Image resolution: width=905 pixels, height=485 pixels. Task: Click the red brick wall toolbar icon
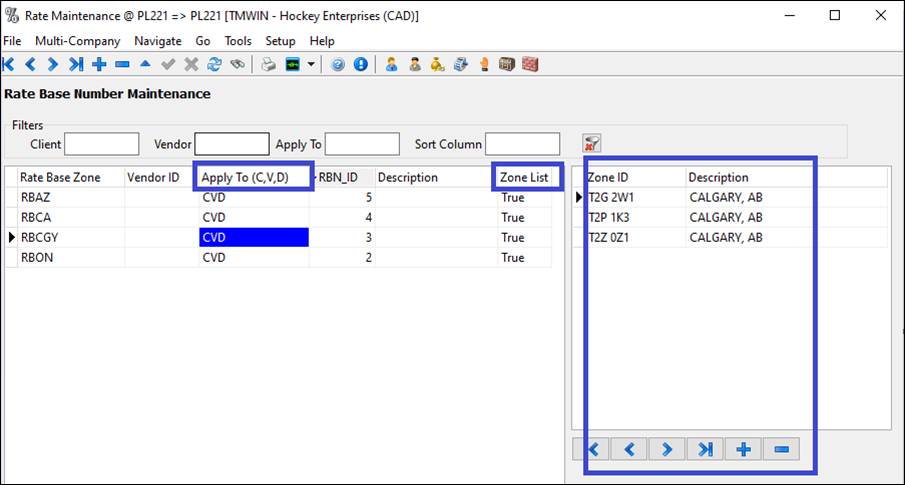coord(530,64)
